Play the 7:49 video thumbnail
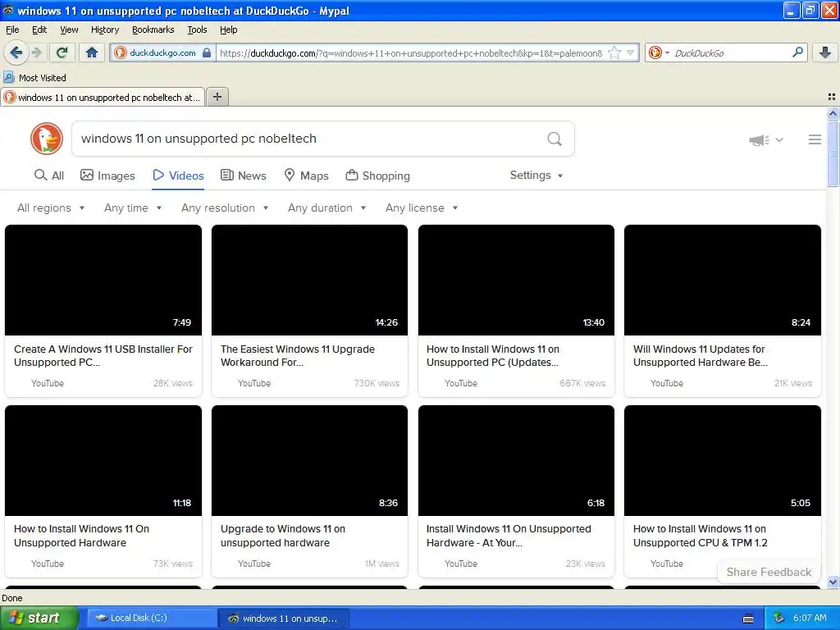Viewport: 840px width, 630px height. (103, 280)
